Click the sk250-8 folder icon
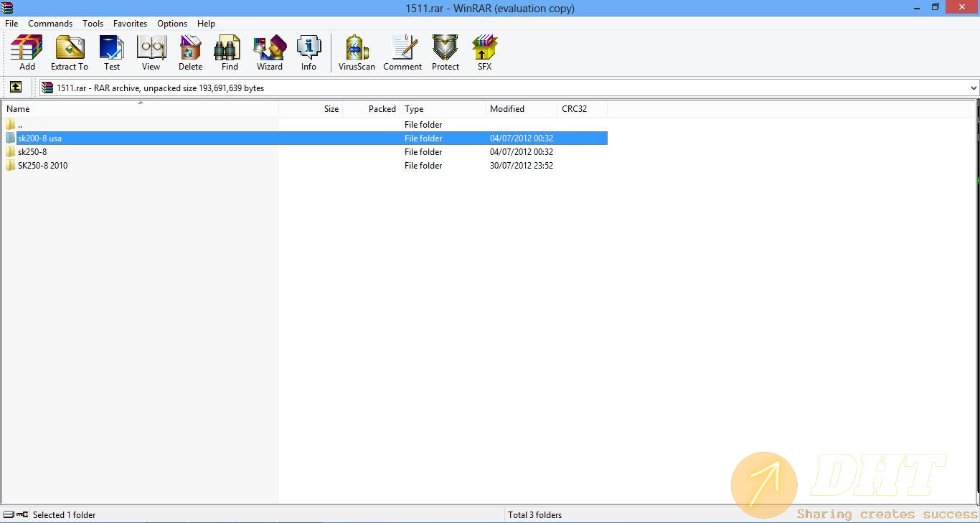Screen dimensions: 980x523 click(10, 151)
